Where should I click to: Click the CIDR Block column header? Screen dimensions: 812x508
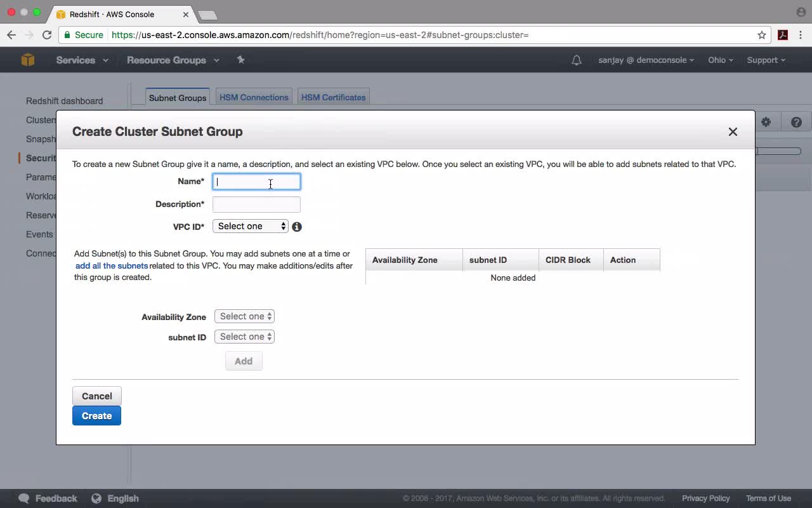point(571,260)
